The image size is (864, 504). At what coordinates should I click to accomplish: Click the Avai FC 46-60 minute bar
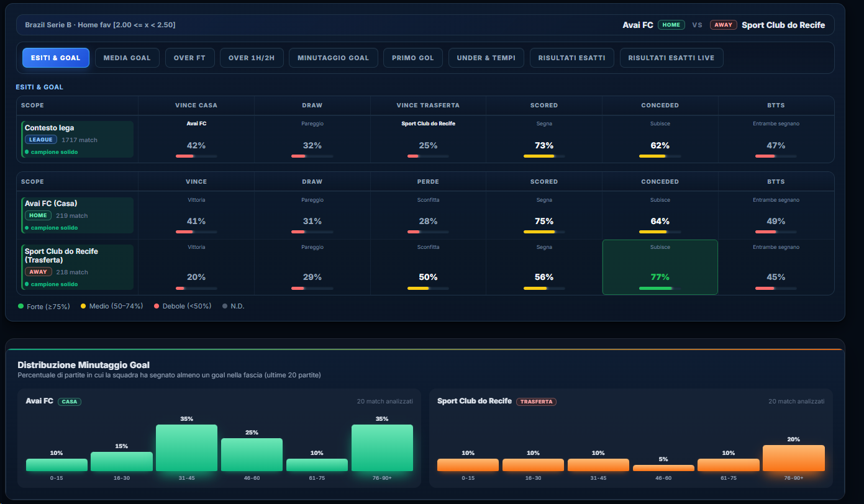252,455
